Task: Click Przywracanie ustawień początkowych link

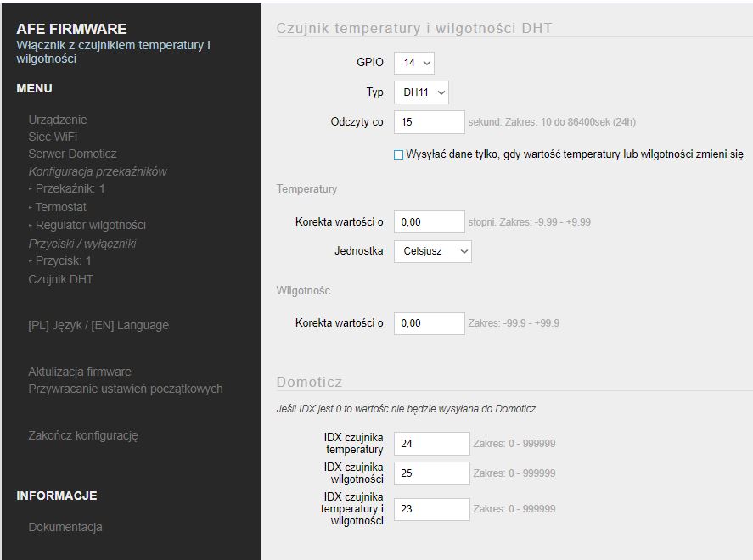Action: pos(126,389)
